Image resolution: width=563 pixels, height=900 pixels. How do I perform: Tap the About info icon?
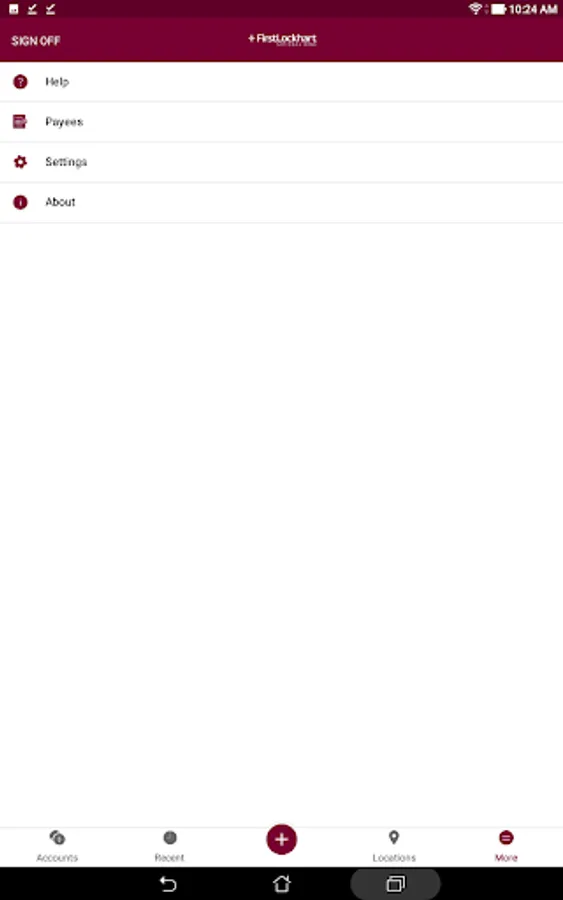coord(20,202)
